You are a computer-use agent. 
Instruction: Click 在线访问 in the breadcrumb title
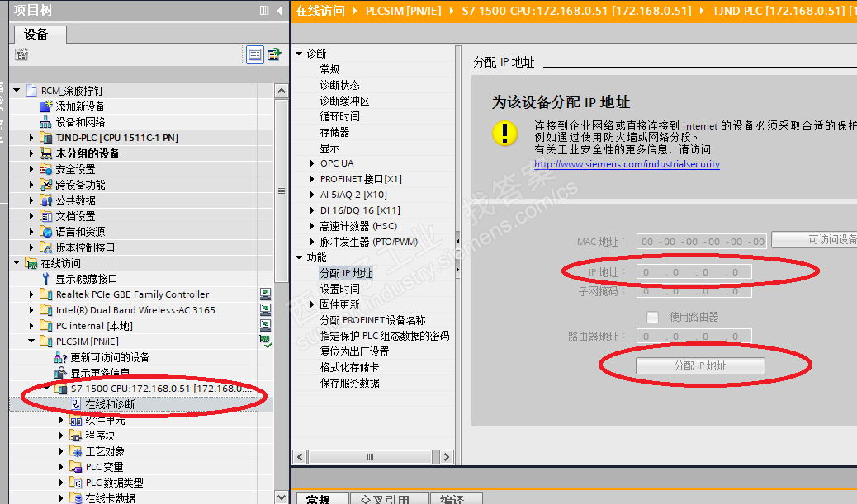tap(320, 11)
